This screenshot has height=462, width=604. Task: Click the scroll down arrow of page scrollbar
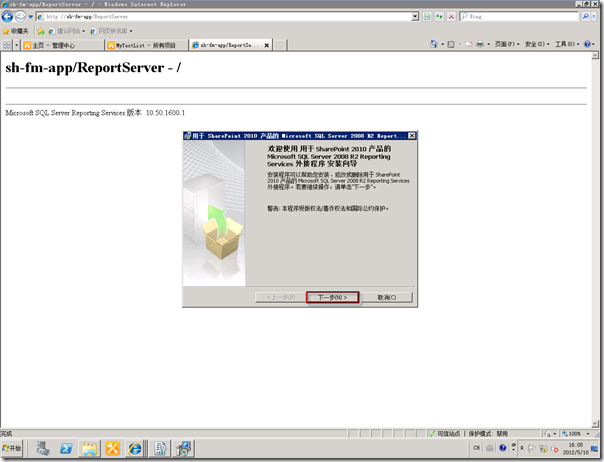[x=595, y=424]
